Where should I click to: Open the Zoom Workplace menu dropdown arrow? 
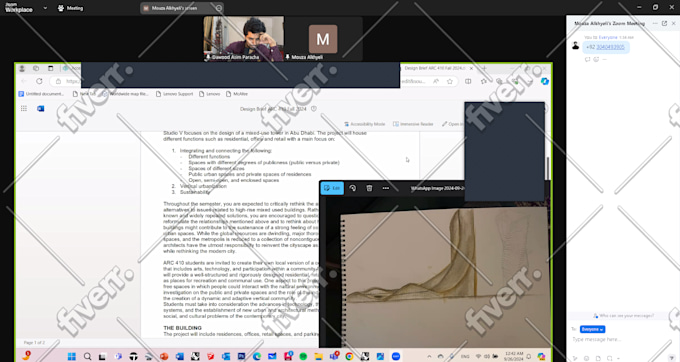[x=45, y=8]
